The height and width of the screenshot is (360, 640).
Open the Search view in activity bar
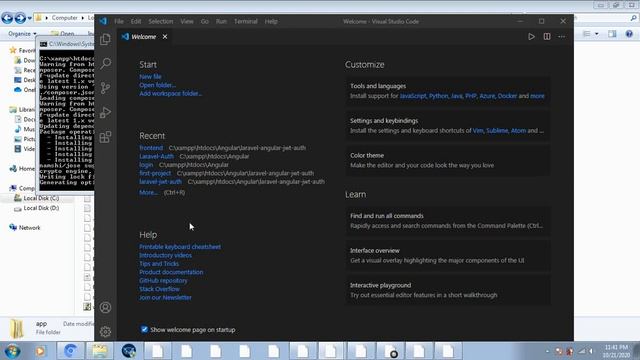click(x=105, y=63)
